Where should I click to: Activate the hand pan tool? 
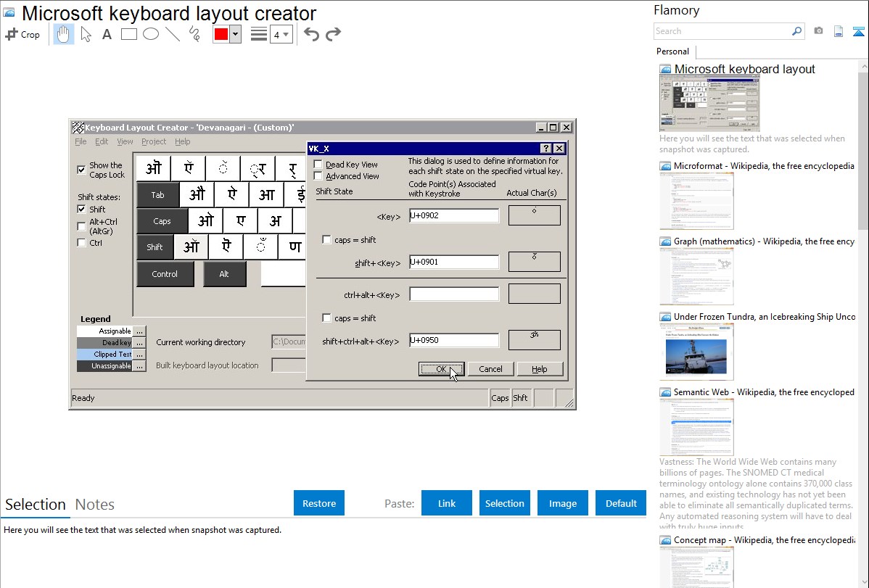pyautogui.click(x=64, y=34)
